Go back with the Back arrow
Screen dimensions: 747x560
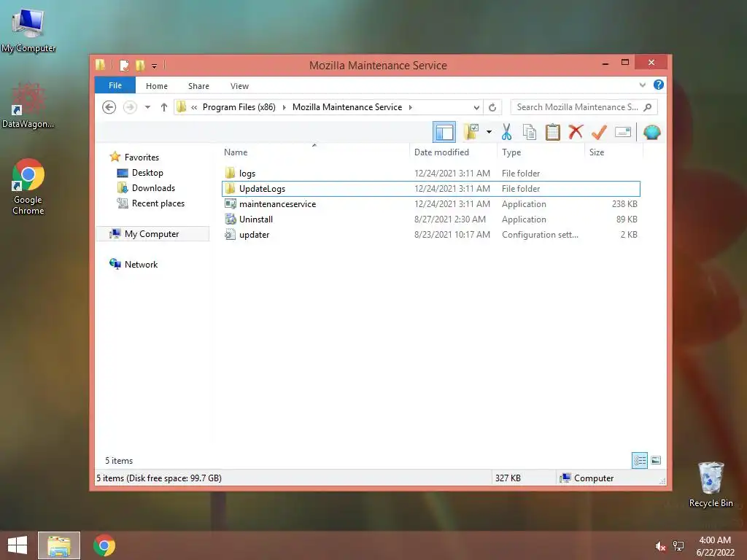[x=109, y=107]
